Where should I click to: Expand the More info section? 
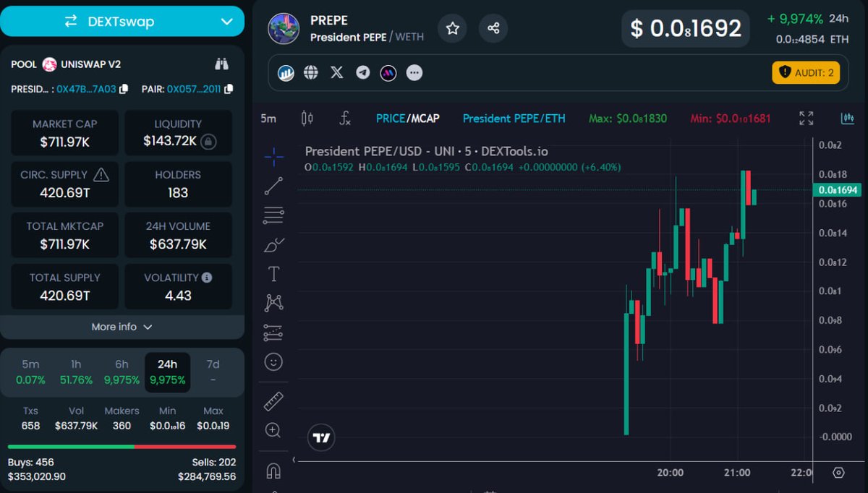click(x=122, y=327)
